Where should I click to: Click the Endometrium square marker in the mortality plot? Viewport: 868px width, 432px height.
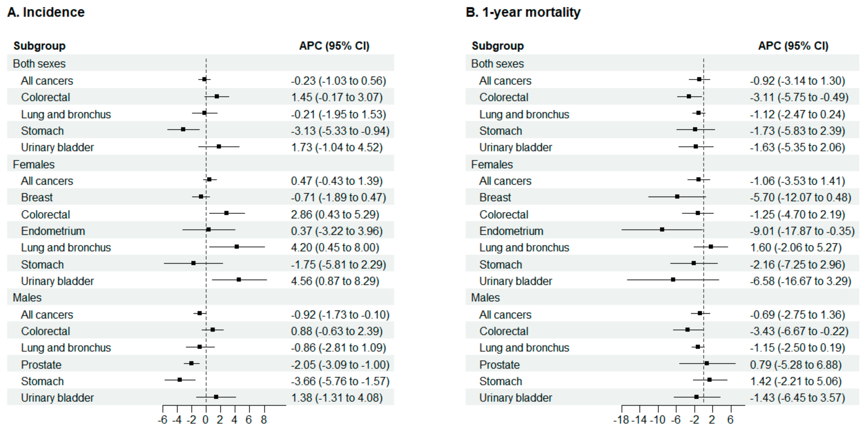click(662, 230)
